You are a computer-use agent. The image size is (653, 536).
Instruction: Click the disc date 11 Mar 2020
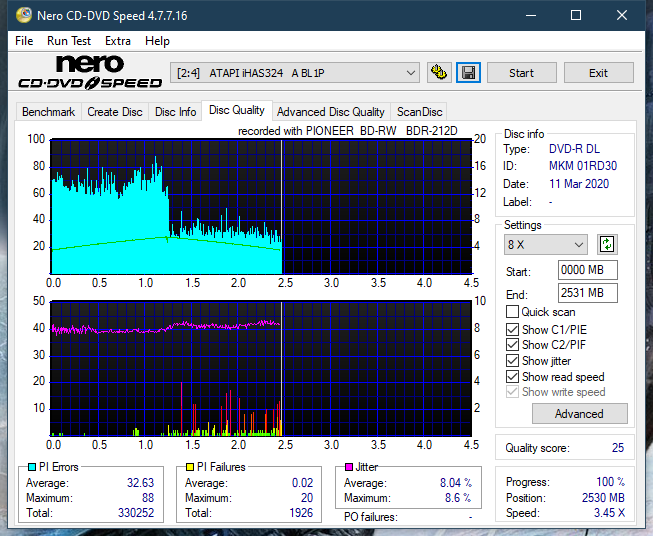579,184
